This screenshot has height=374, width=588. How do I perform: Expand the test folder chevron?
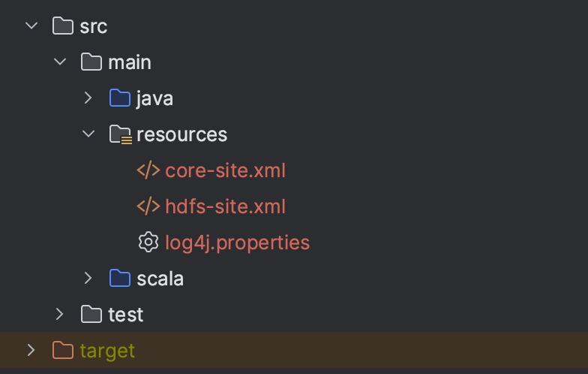(59, 315)
